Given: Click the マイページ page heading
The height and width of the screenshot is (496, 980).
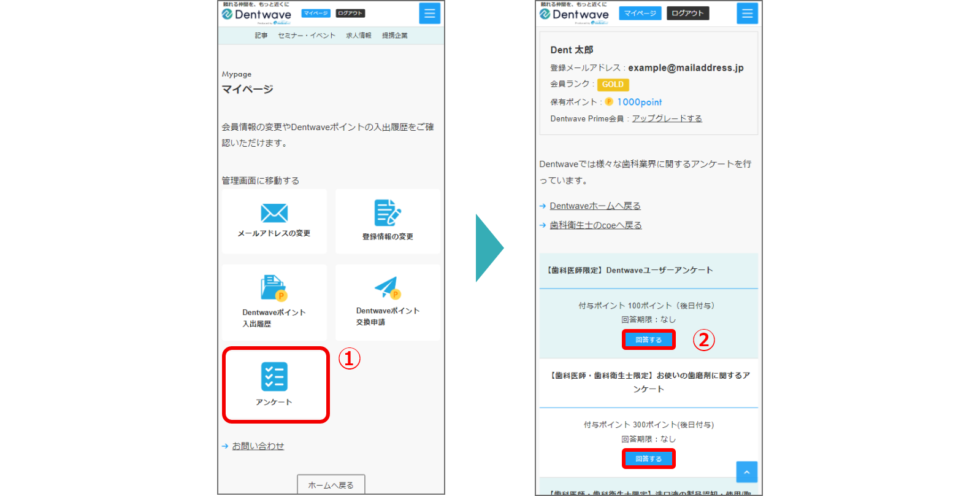Looking at the screenshot, I should [x=247, y=89].
